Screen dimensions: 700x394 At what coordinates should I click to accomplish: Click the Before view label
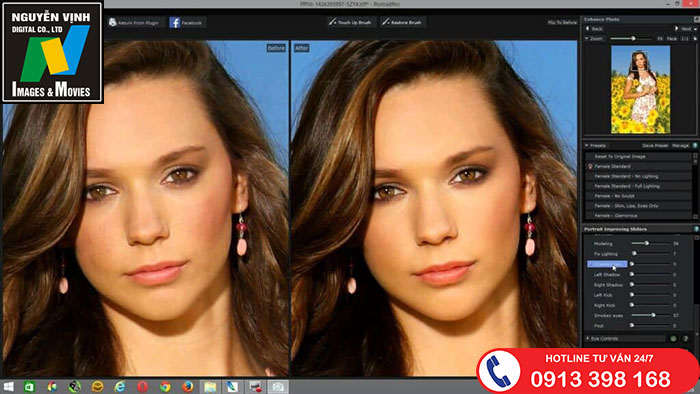pyautogui.click(x=276, y=48)
